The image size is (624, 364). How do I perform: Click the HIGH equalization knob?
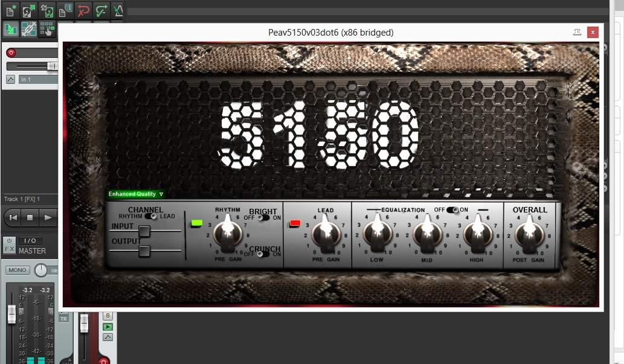477,234
